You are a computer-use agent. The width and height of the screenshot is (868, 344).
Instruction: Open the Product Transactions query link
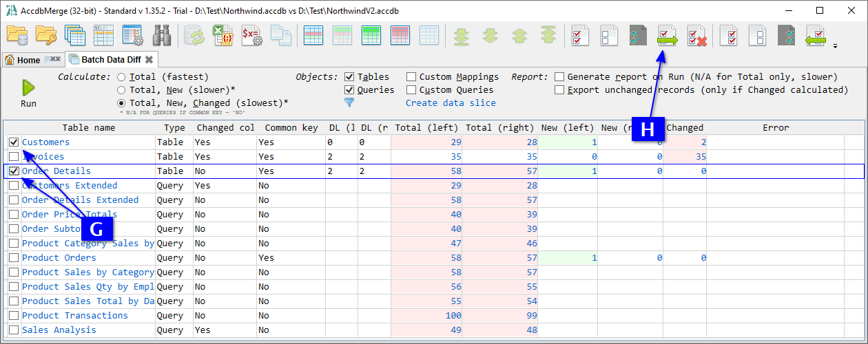74,316
